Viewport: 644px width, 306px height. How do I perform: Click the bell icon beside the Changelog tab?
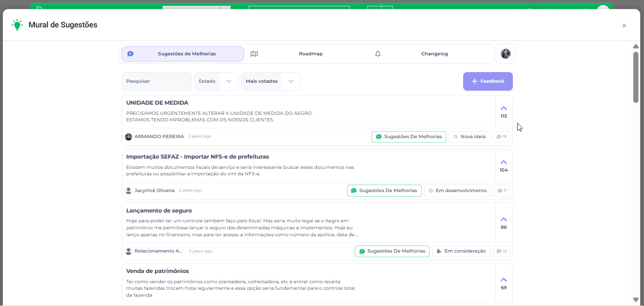point(378,53)
